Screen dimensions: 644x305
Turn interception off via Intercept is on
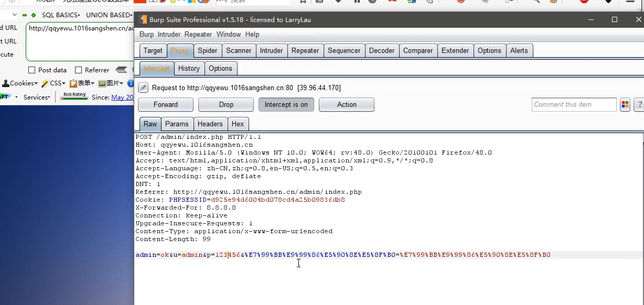click(x=286, y=104)
